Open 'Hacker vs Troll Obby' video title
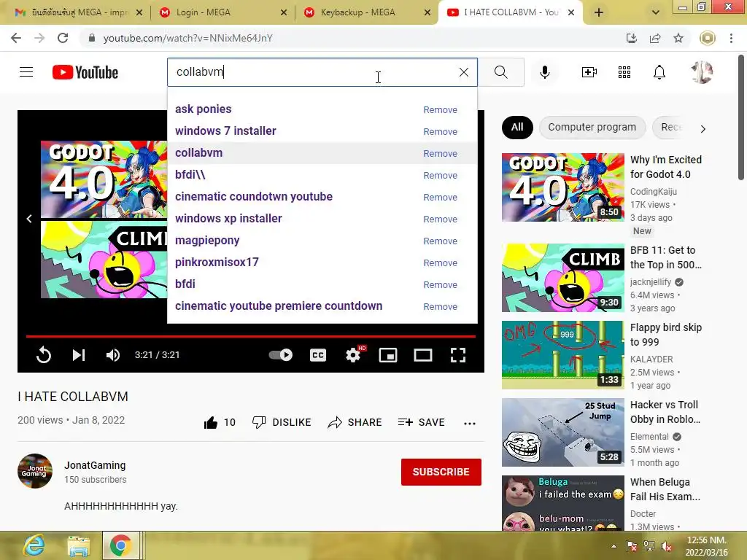This screenshot has height=560, width=747. point(665,412)
